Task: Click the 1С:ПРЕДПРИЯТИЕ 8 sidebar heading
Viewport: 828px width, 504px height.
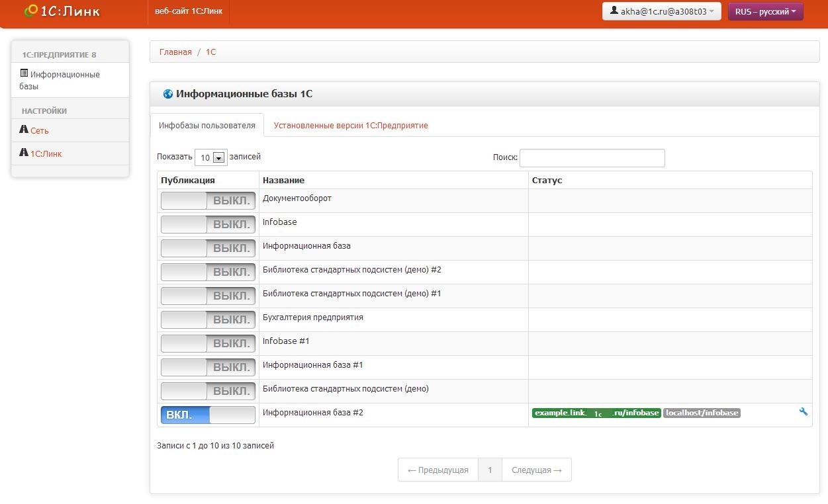Action: [59, 55]
